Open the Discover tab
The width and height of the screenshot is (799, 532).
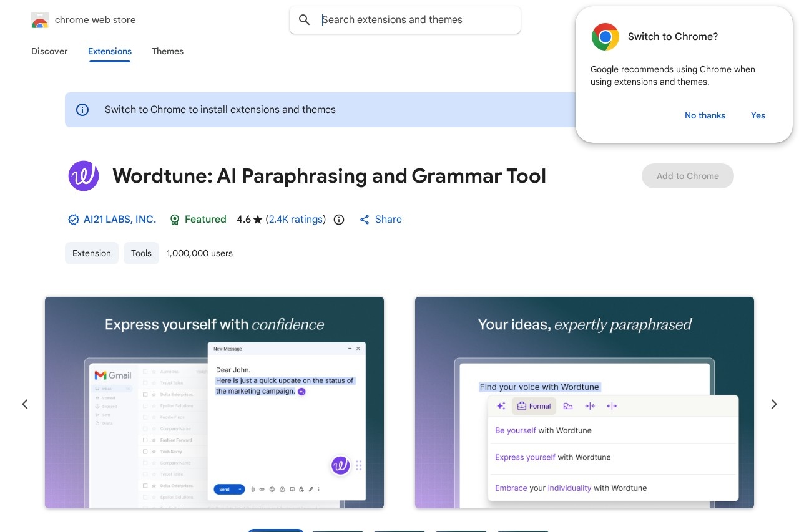coord(49,51)
